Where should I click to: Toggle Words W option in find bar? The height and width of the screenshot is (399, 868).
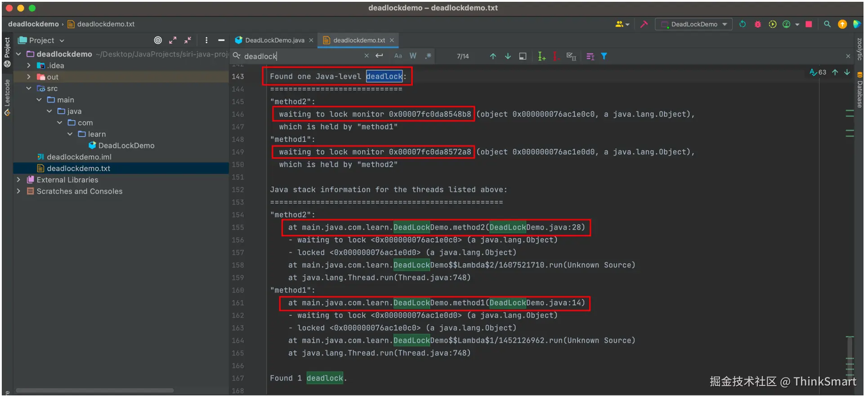413,56
